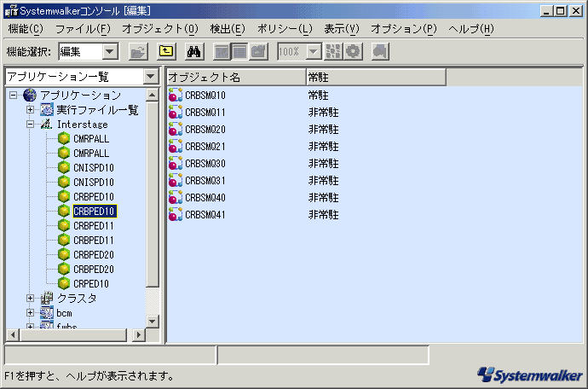Click the tree scrollbar down arrow
The height and width of the screenshot is (389, 588).
point(153,321)
